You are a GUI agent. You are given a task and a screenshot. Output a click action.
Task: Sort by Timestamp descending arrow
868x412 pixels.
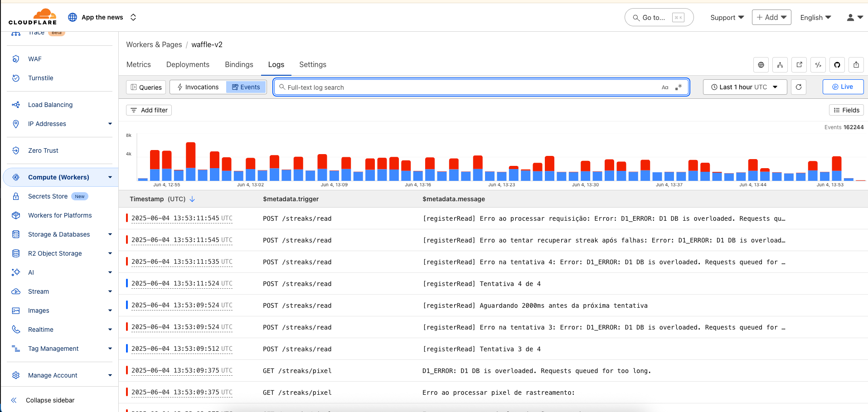(192, 199)
